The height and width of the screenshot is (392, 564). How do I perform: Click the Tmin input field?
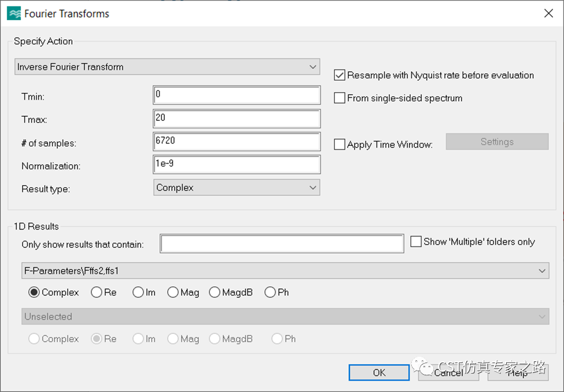click(x=237, y=95)
